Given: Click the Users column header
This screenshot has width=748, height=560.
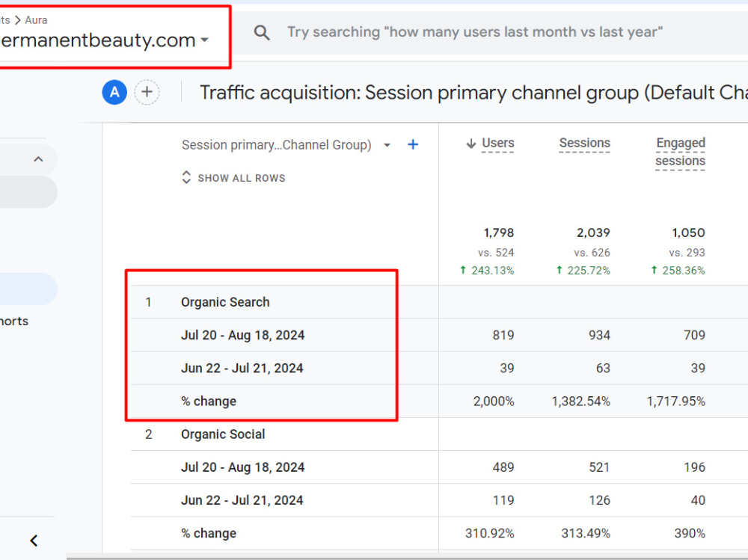Looking at the screenshot, I should pos(497,143).
